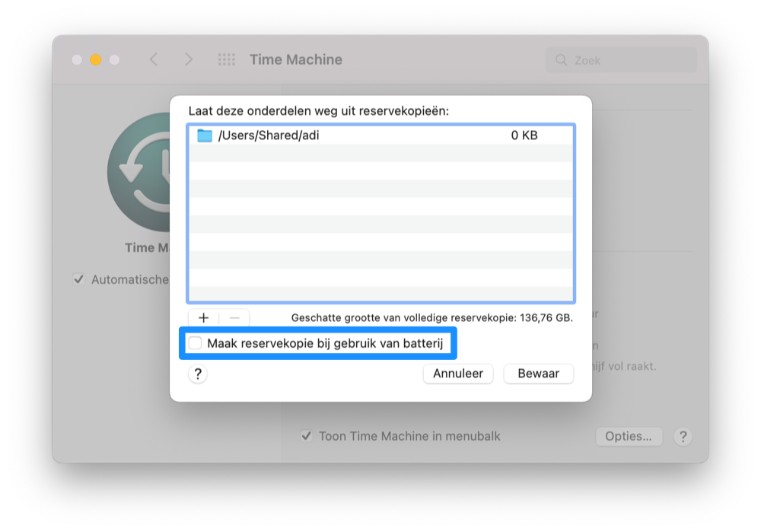Select the /Users/Shared/adi row
The height and width of the screenshot is (532, 761).
click(380, 135)
